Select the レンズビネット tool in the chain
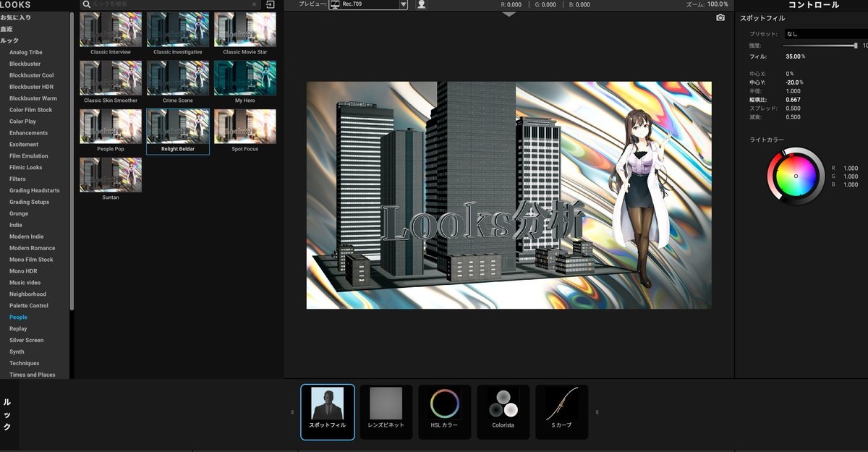This screenshot has height=452, width=868. click(386, 412)
